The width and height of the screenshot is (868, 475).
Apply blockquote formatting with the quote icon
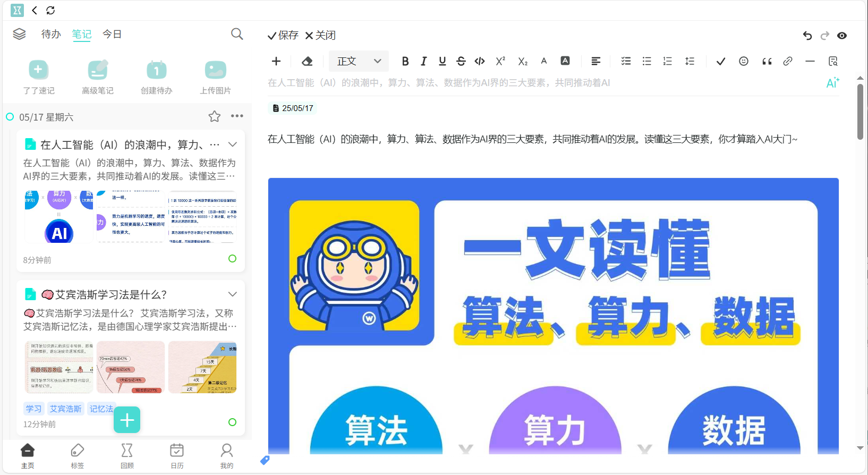(x=767, y=61)
